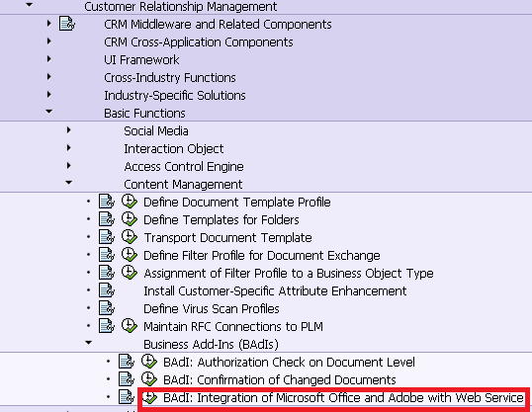Select Industry-Specific Solutions tree entry
This screenshot has height=412, width=532.
point(175,95)
